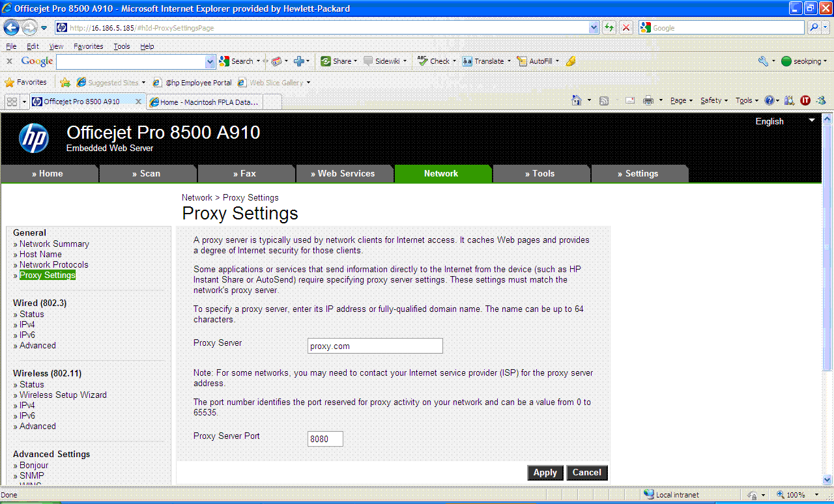Click the Apply button
Screen dimensions: 834x504
(545, 473)
